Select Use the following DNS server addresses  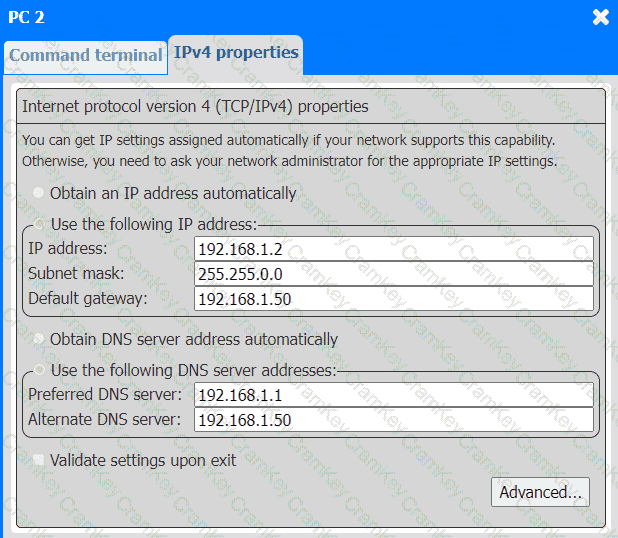(39, 370)
